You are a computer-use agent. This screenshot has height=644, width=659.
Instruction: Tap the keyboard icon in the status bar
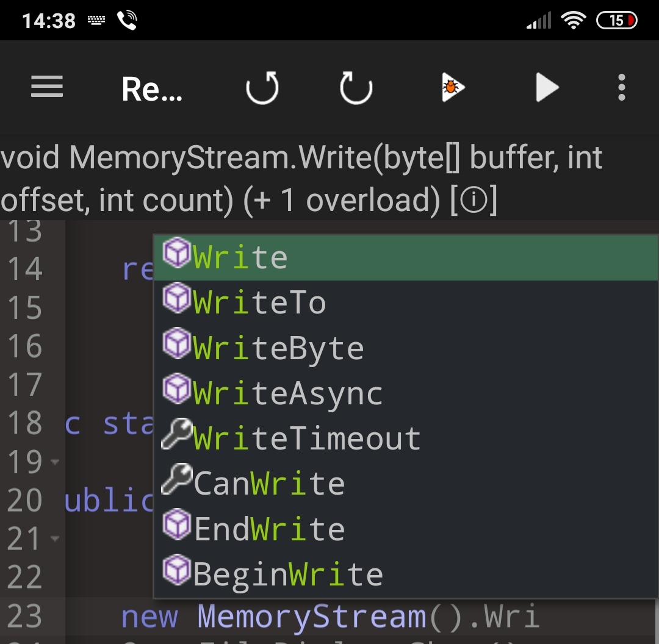click(96, 20)
